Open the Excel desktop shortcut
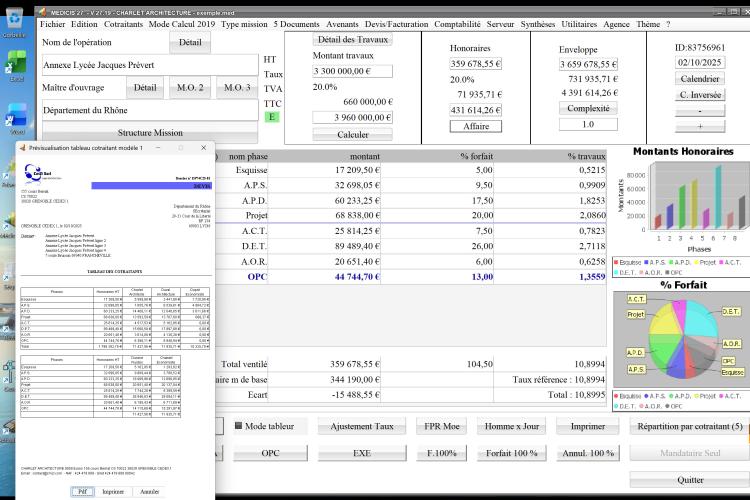The width and height of the screenshot is (750, 500). [16, 66]
